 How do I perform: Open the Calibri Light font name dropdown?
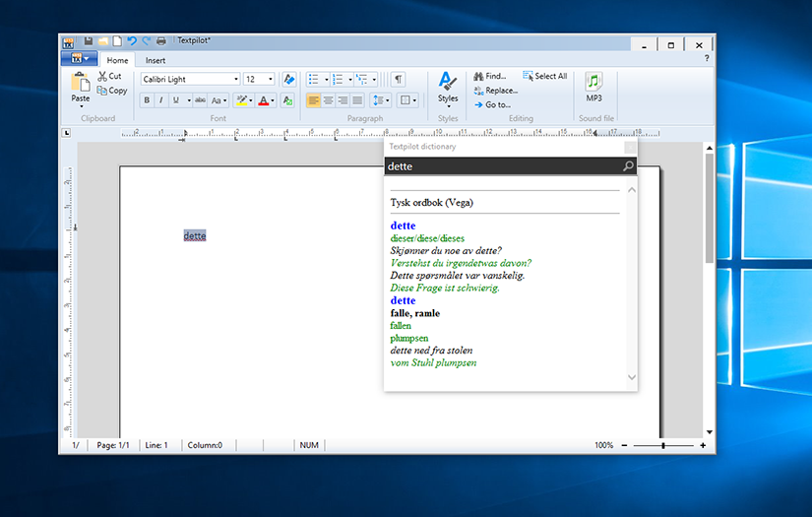point(236,79)
